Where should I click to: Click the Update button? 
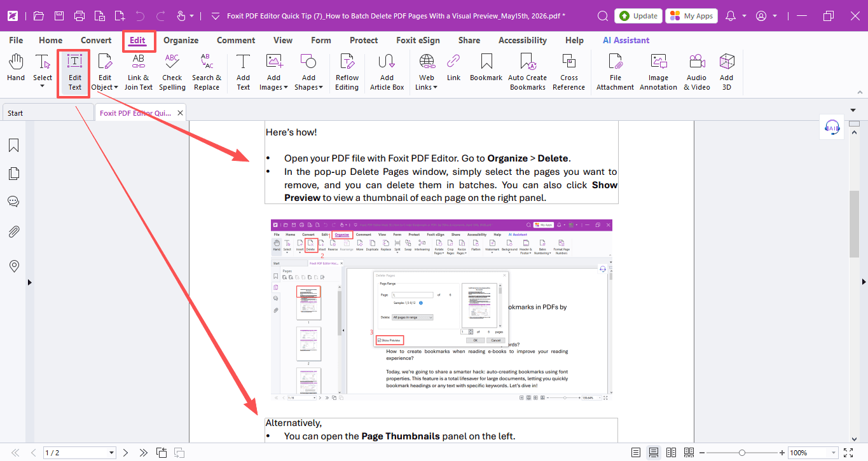(638, 16)
